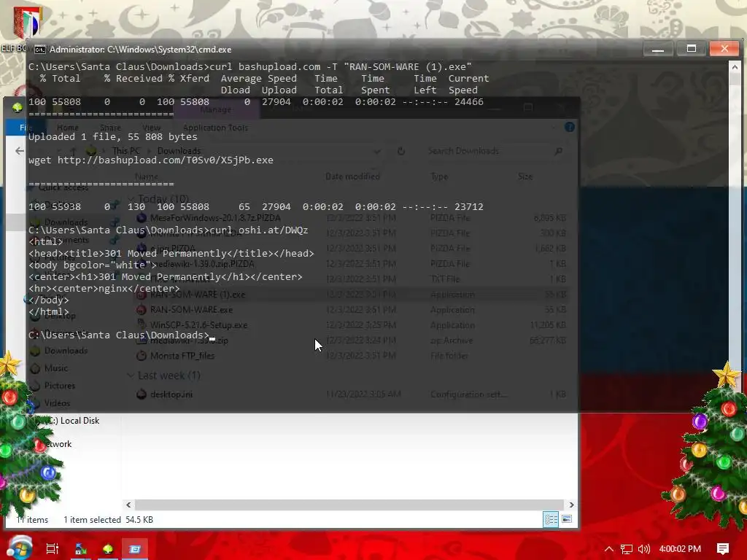Viewport: 747px width, 560px height.
Task: Click the wget bashupload.com URL line
Action: pos(151,160)
